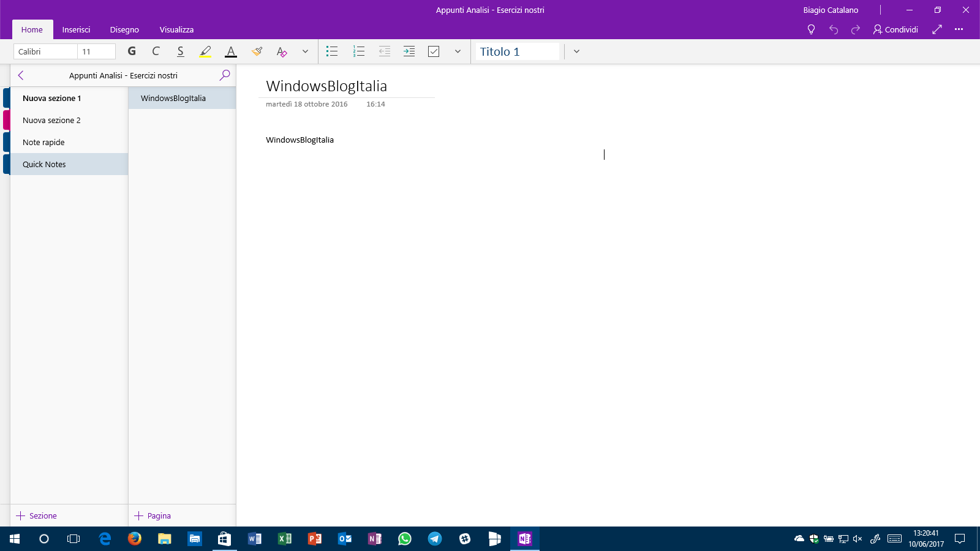This screenshot has height=551, width=980.
Task: Clear formatting with the eraser A icon
Action: click(x=282, y=51)
